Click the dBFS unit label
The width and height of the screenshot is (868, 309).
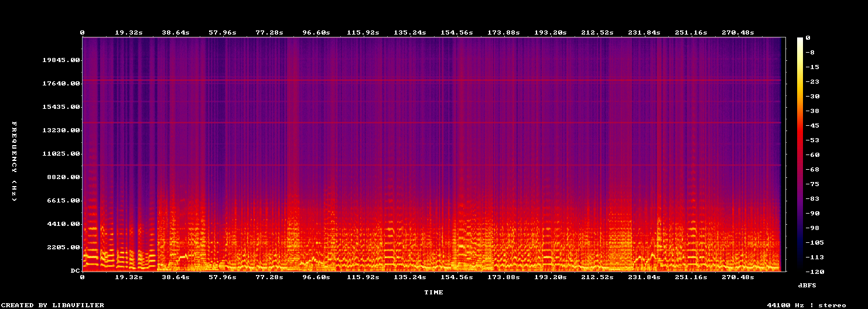pos(807,285)
